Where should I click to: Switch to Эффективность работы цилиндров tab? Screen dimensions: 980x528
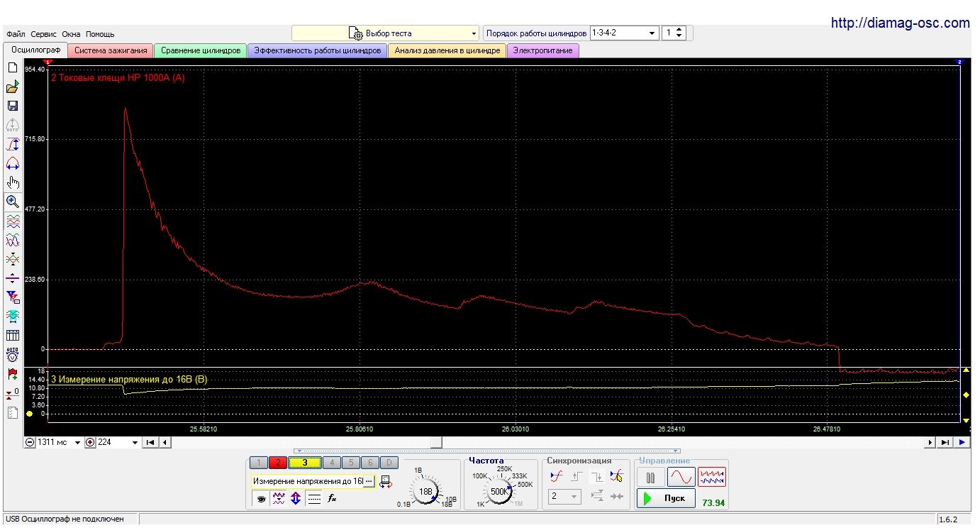pyautogui.click(x=318, y=50)
